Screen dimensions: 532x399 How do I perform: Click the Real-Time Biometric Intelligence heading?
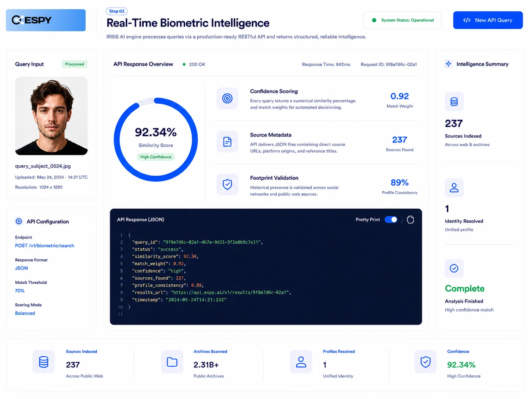pos(188,23)
